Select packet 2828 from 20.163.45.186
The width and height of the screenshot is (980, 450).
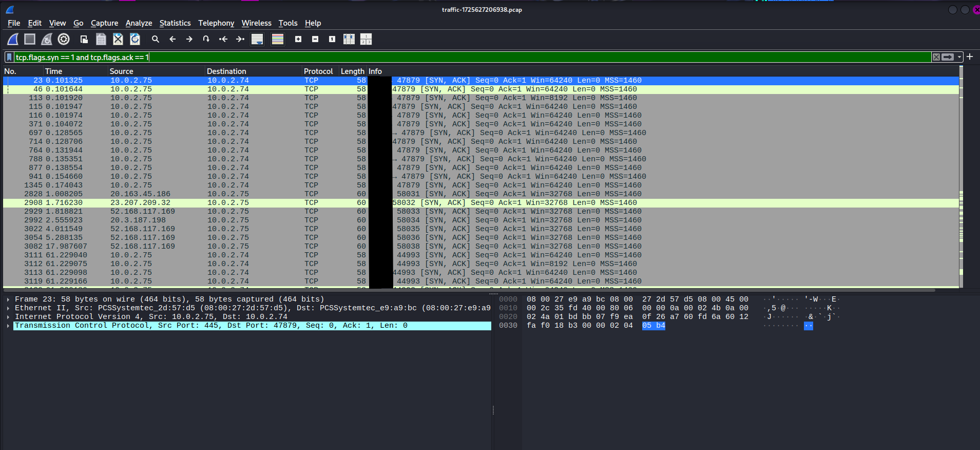pyautogui.click(x=481, y=194)
